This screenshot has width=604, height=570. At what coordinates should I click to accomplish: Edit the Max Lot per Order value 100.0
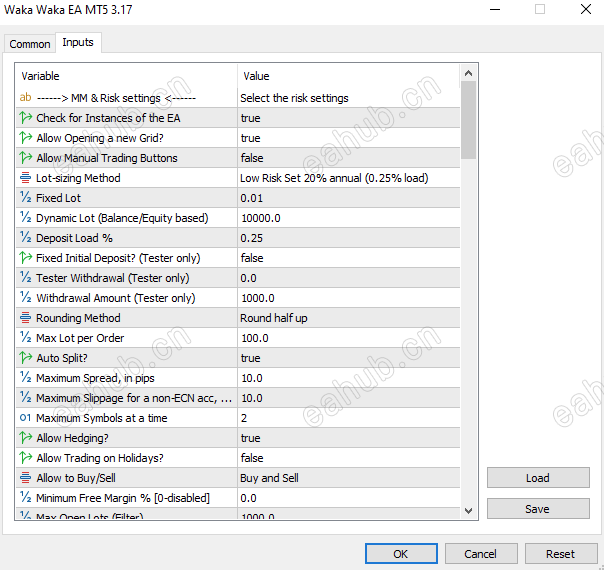(349, 338)
